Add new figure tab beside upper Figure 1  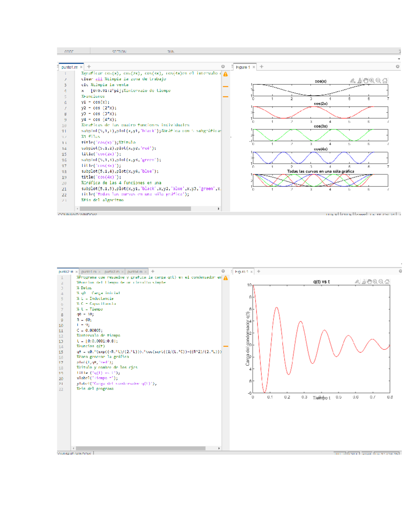[261, 67]
